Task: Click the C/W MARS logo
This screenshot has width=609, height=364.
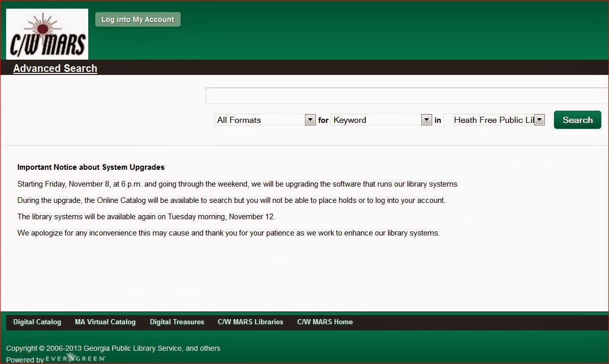Action: pos(47,34)
